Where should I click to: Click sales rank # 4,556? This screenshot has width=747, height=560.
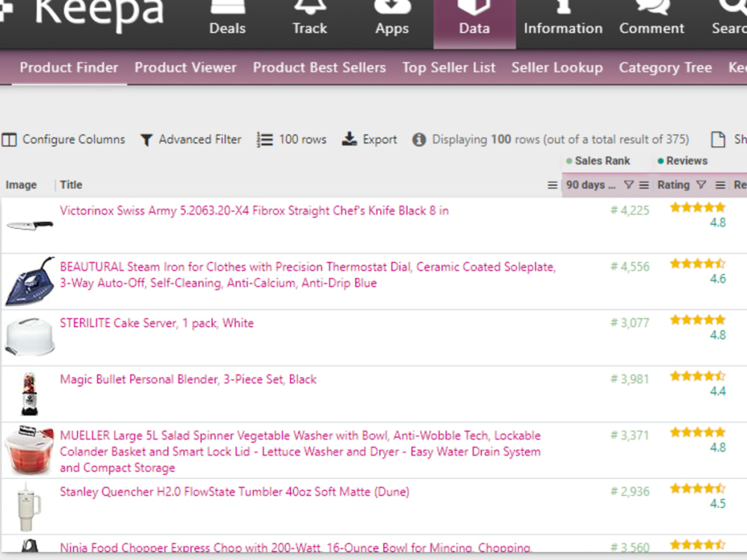630,267
